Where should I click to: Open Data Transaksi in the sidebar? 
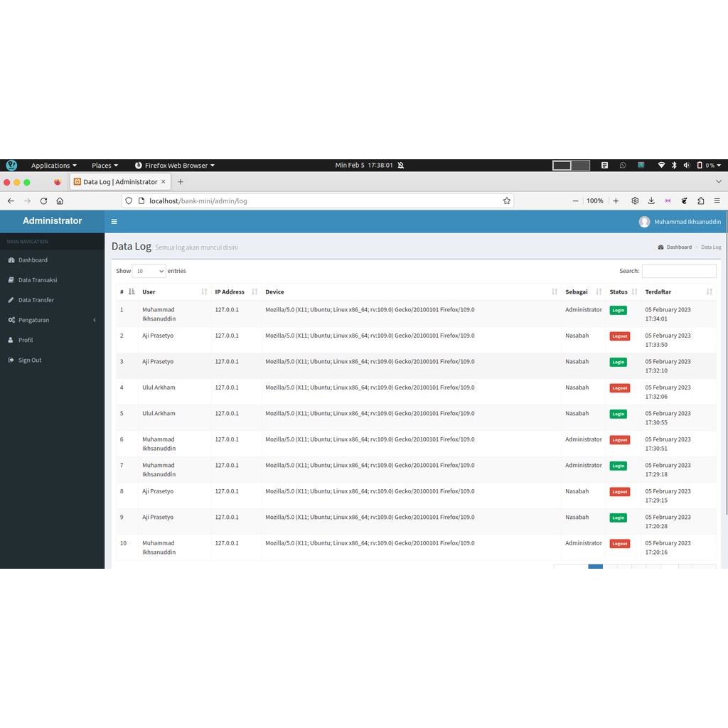point(52,280)
